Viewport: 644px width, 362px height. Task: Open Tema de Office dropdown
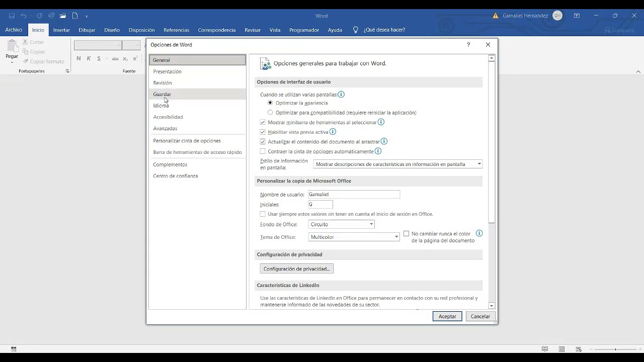pos(354,237)
